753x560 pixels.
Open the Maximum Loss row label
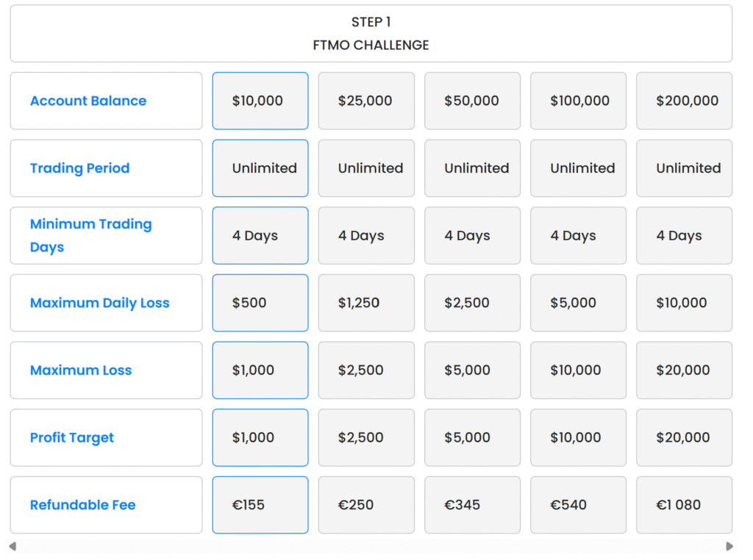(x=81, y=370)
